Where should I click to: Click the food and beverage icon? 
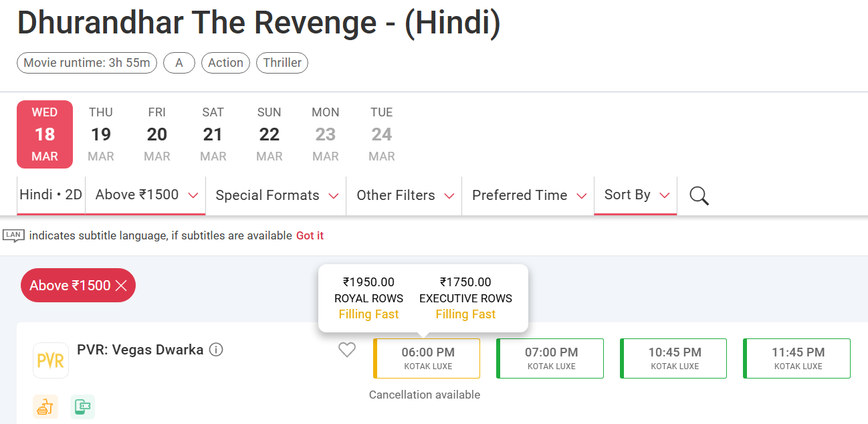(x=45, y=407)
